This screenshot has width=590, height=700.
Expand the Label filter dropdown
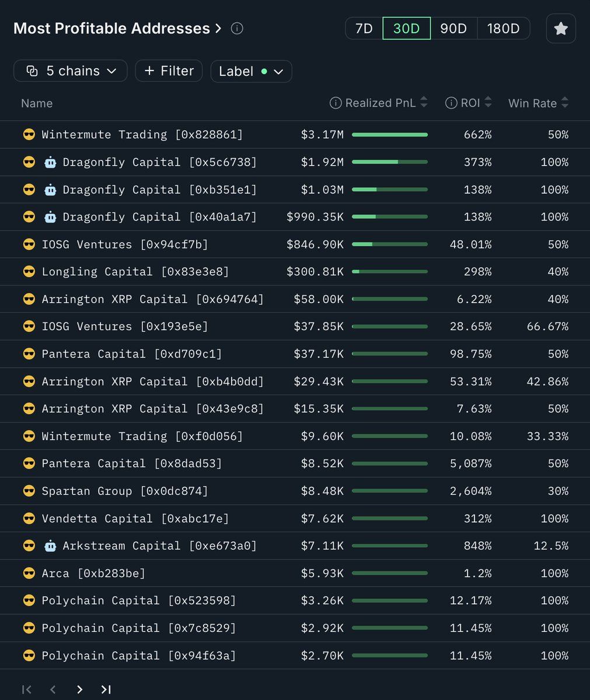[x=279, y=71]
